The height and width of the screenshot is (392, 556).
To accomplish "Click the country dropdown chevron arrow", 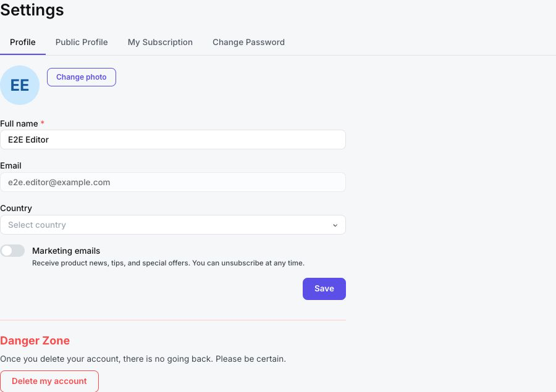I will (x=335, y=225).
